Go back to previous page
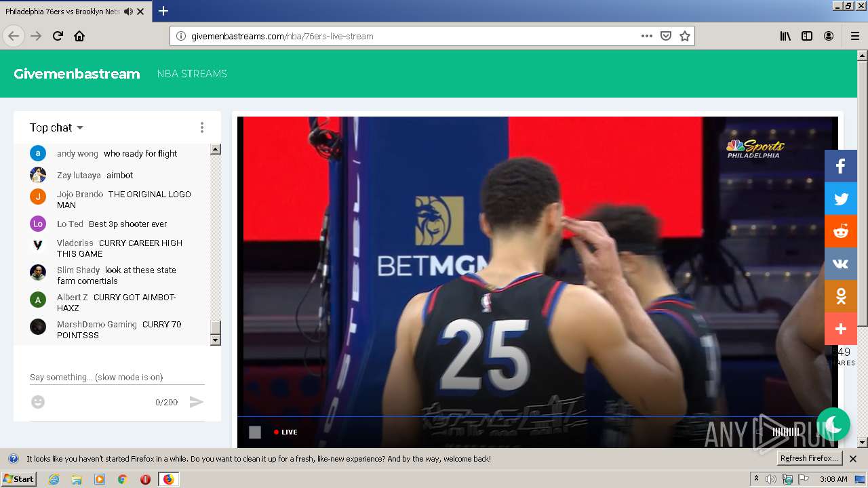 coord(14,36)
